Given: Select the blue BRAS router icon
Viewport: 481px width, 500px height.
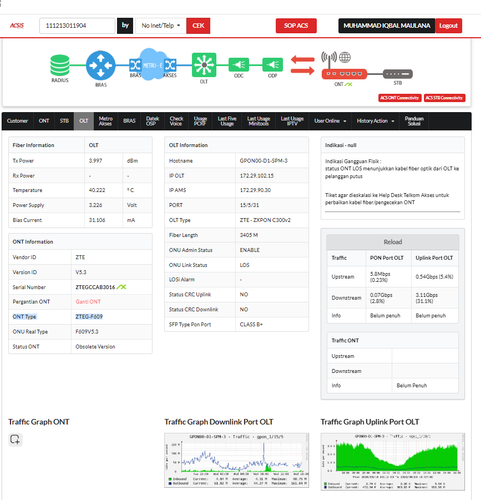Looking at the screenshot, I should click(x=101, y=65).
